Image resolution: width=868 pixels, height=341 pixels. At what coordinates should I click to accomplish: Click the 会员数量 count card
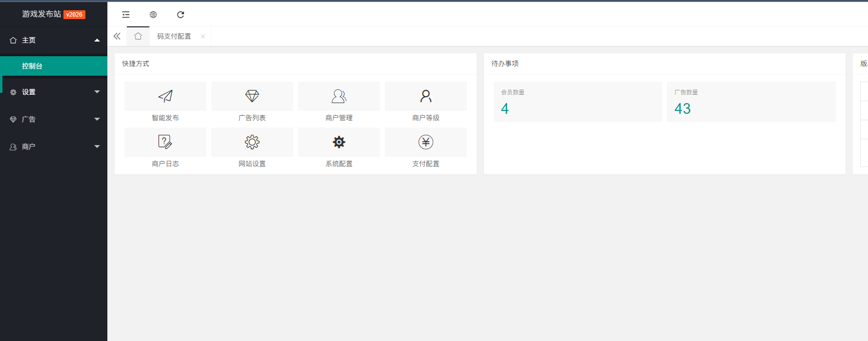pyautogui.click(x=578, y=102)
